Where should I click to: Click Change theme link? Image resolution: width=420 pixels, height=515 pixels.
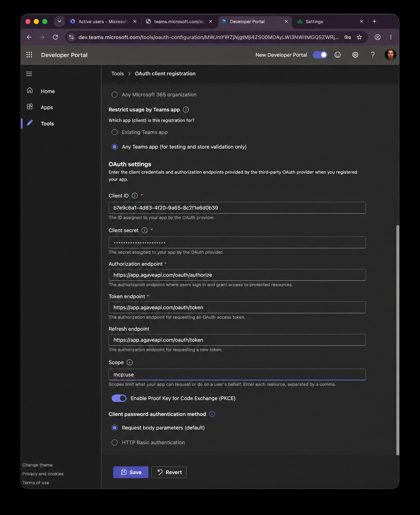click(37, 465)
